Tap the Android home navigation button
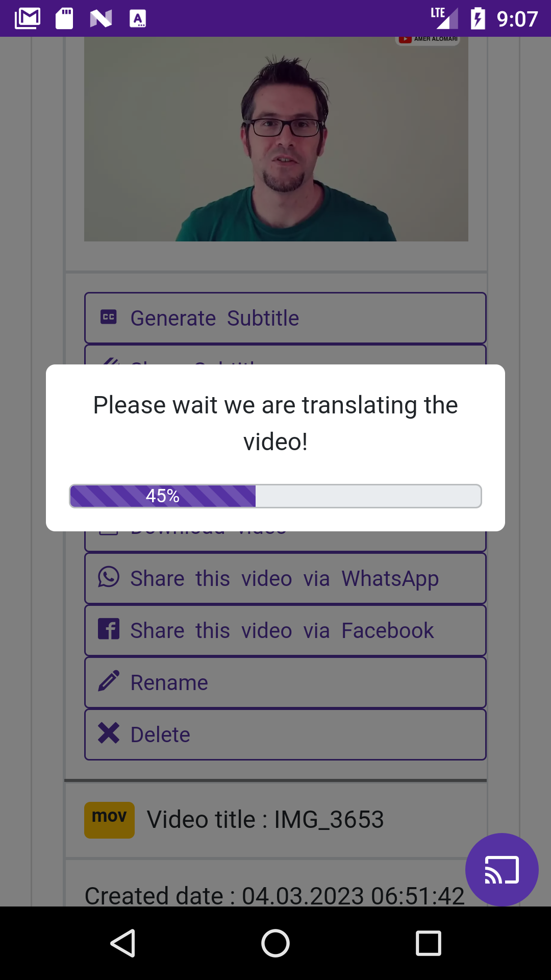The width and height of the screenshot is (551, 980). pos(275,943)
